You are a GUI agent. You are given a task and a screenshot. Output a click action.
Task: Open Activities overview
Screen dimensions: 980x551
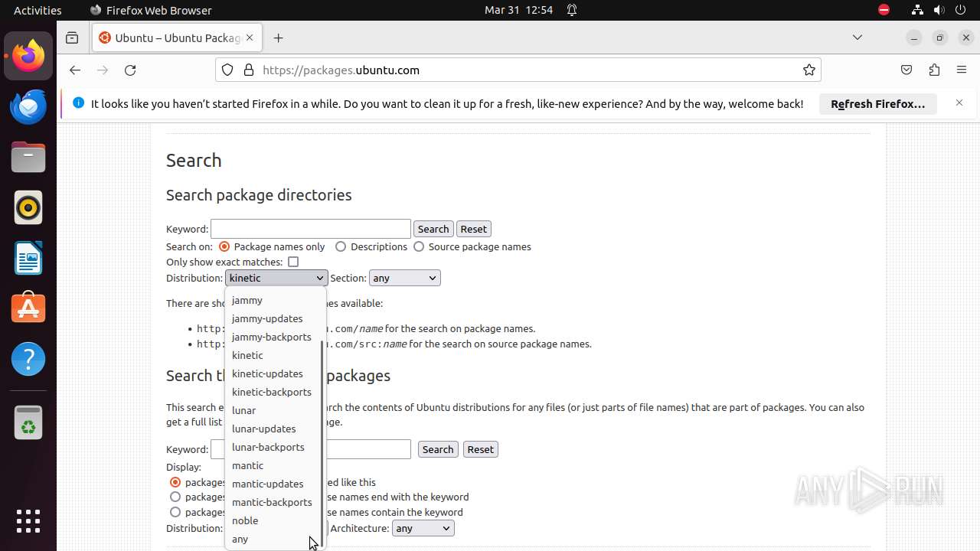(38, 10)
